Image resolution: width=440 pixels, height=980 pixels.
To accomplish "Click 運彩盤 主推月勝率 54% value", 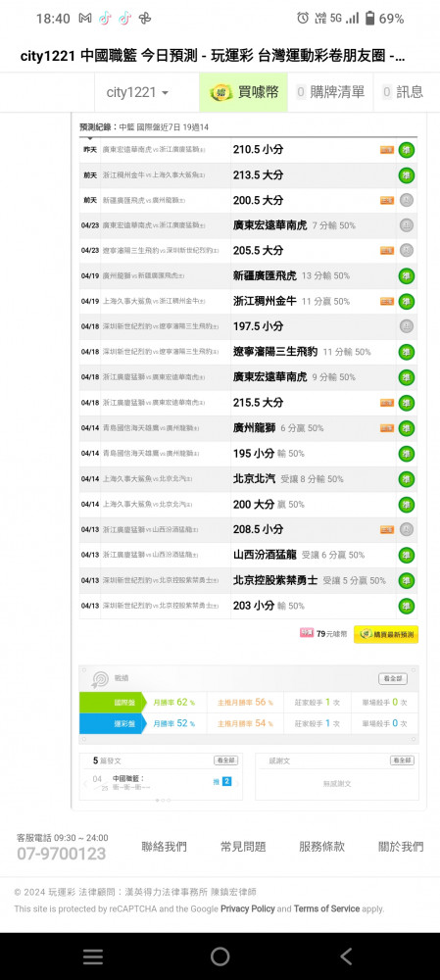I will click(x=245, y=724).
